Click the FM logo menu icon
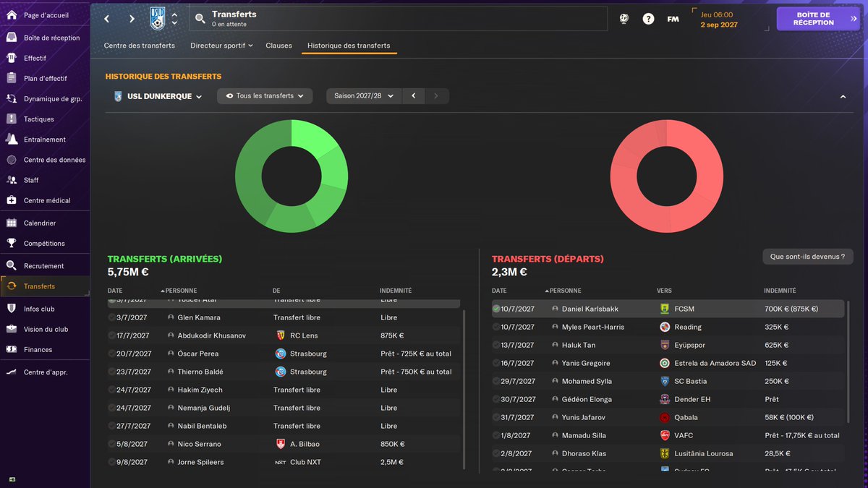 tap(673, 19)
